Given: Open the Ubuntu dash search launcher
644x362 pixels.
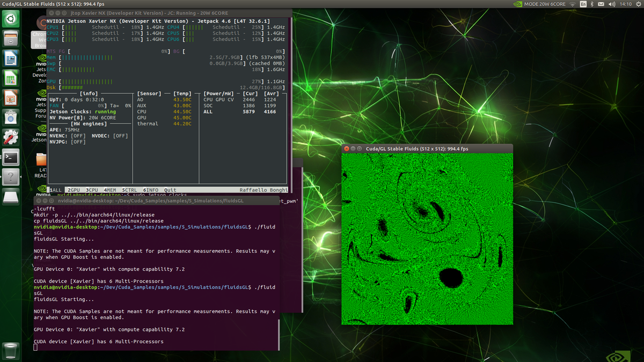Looking at the screenshot, I should [12, 19].
